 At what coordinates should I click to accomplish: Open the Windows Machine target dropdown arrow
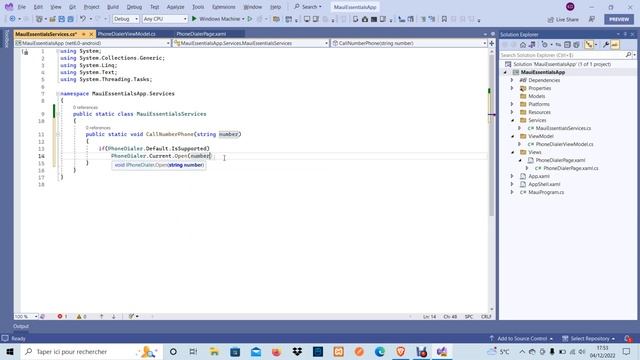(x=243, y=19)
